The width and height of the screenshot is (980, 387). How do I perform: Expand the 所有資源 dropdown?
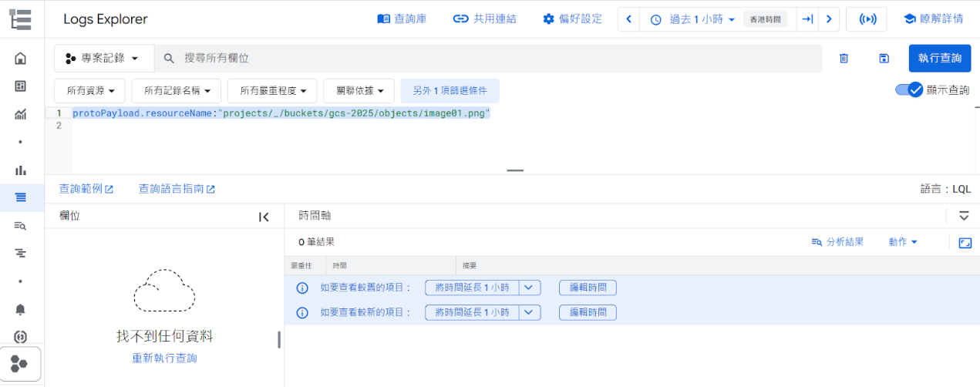pos(89,91)
